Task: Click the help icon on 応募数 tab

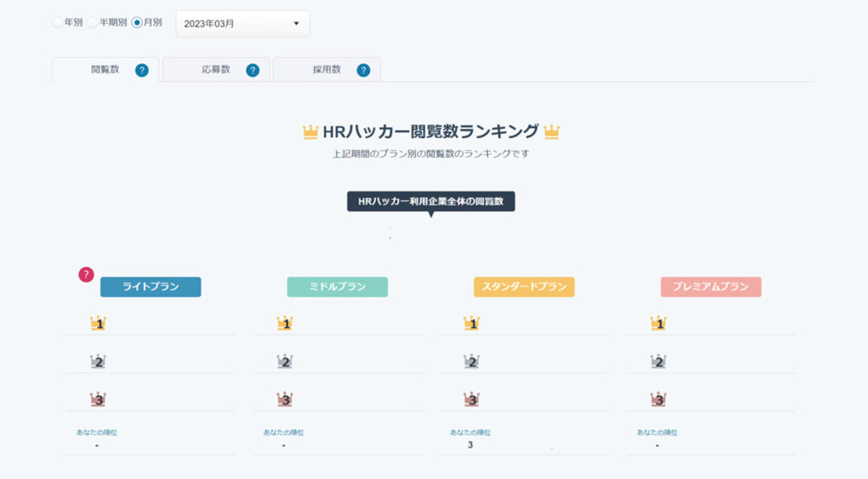Action: click(x=253, y=70)
